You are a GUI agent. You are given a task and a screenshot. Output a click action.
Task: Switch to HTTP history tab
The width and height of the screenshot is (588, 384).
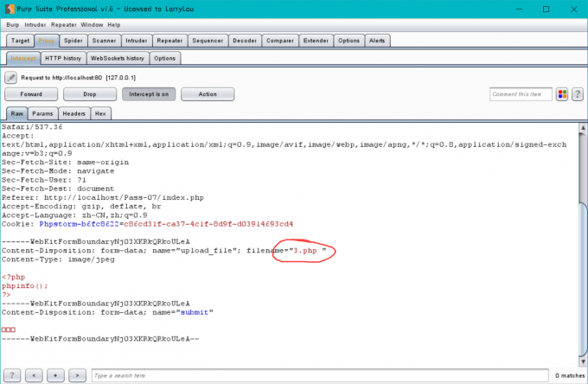click(63, 58)
